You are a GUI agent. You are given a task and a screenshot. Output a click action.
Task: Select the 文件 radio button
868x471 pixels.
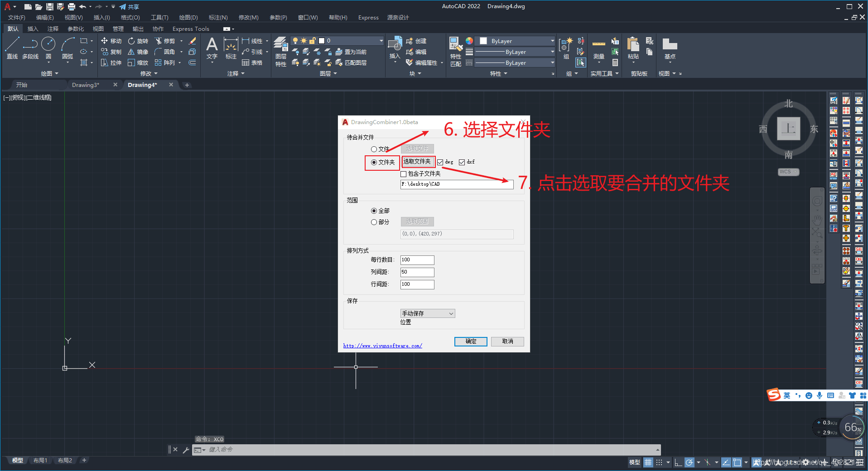click(x=374, y=149)
